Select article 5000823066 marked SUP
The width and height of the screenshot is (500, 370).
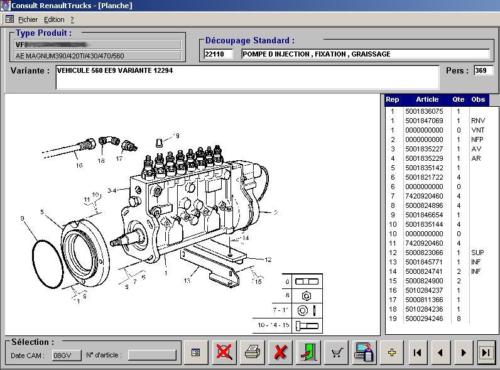424,253
